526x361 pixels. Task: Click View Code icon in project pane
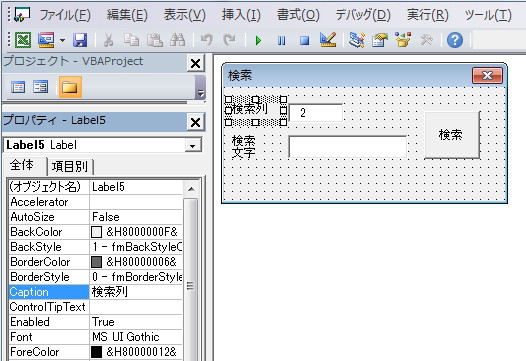click(x=18, y=87)
